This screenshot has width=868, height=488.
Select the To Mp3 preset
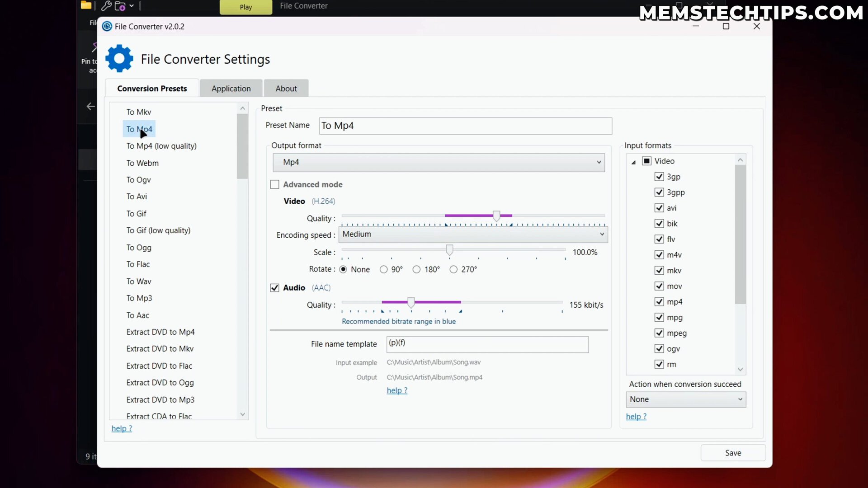click(x=139, y=298)
